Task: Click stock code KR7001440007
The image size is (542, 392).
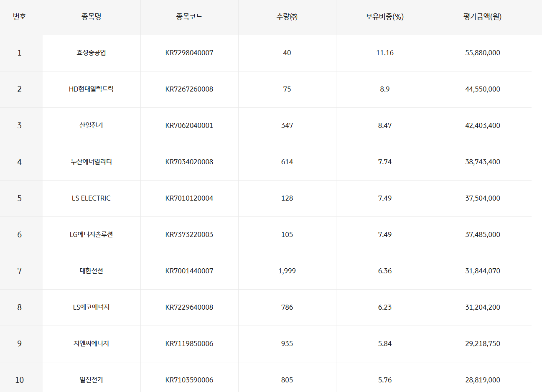Action: (x=189, y=271)
